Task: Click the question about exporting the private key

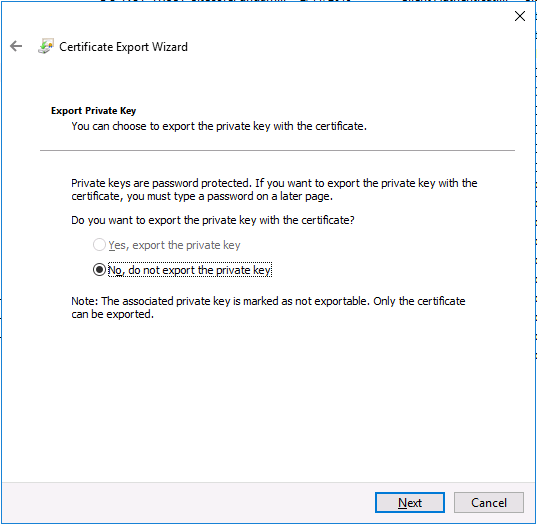Action: [x=213, y=220]
